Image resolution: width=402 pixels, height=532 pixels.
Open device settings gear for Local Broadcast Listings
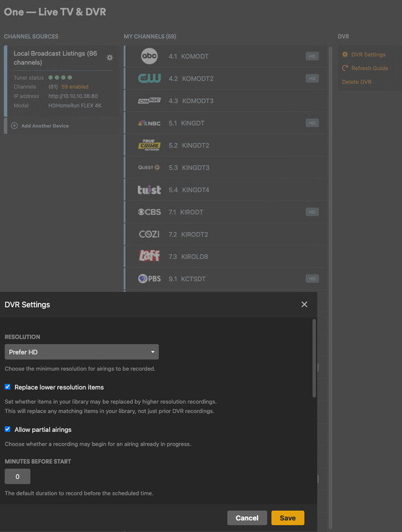click(110, 58)
